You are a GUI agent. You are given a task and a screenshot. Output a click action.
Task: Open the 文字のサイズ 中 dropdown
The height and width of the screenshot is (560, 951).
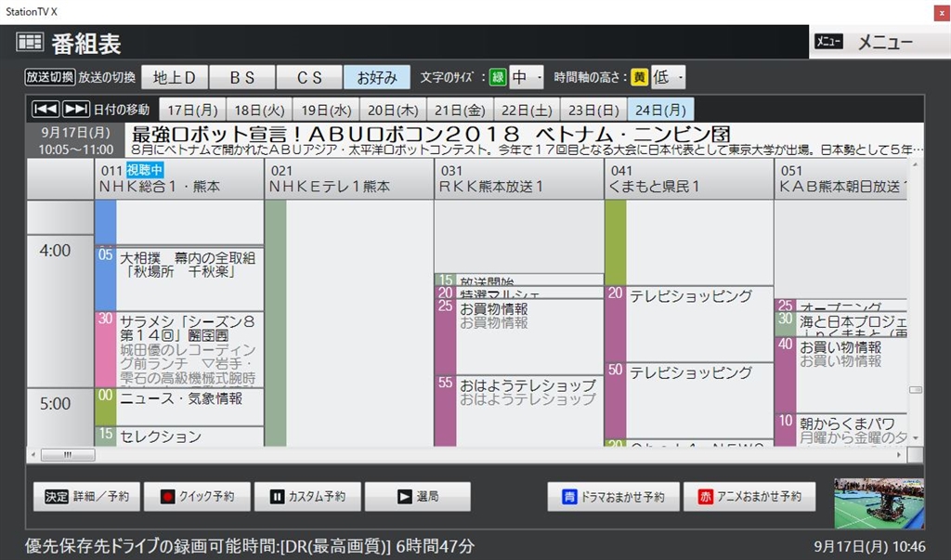(x=526, y=77)
